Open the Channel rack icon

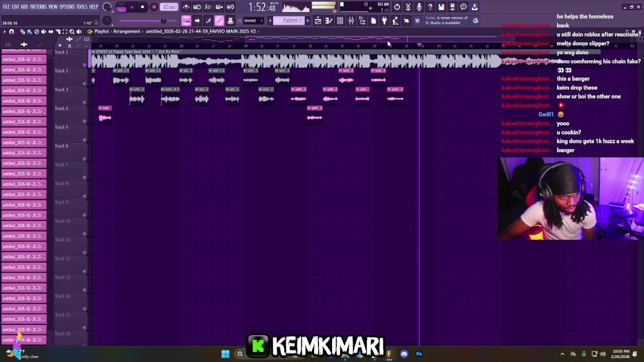click(x=340, y=21)
